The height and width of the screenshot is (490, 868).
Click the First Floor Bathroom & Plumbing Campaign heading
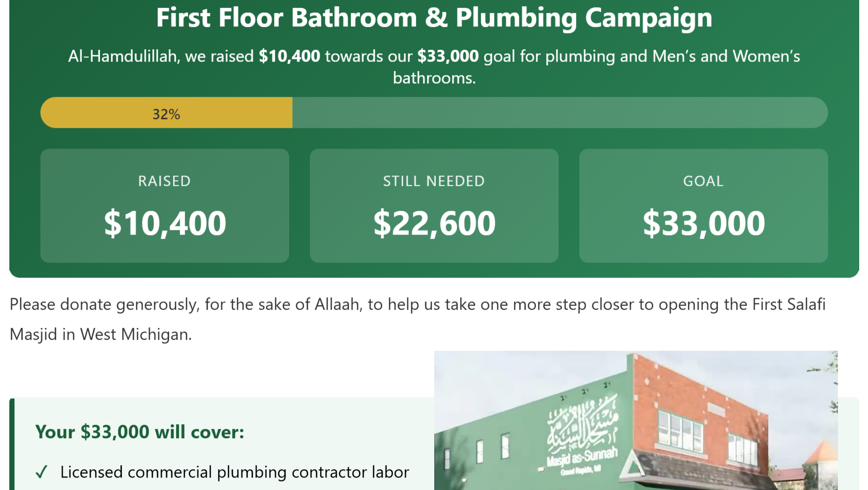[434, 18]
